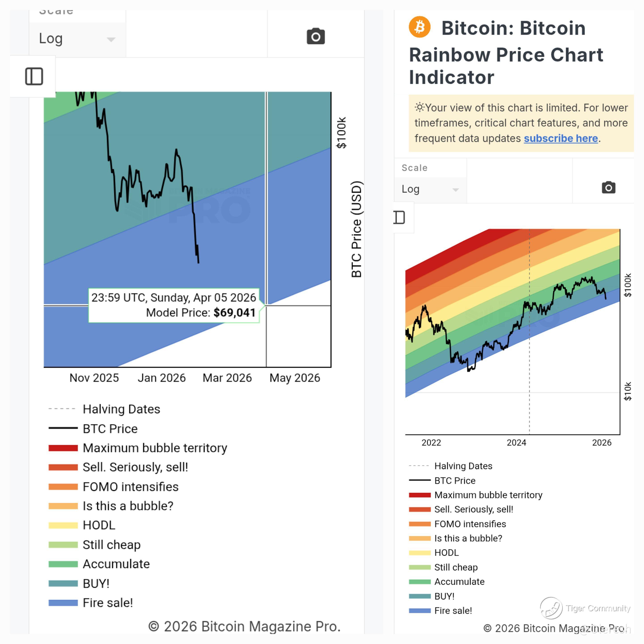The height and width of the screenshot is (644, 644).
Task: Click the left Log dropdown arrow
Action: (111, 40)
